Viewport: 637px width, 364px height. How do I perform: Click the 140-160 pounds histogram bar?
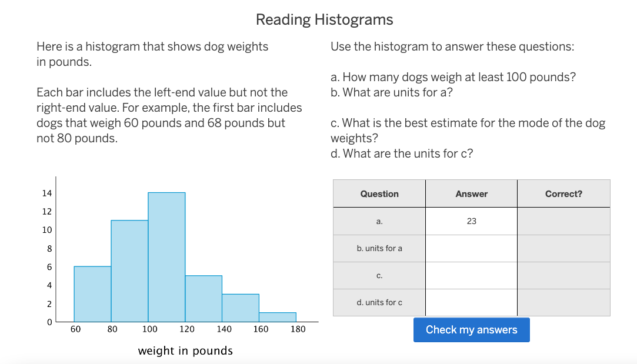coord(241,306)
